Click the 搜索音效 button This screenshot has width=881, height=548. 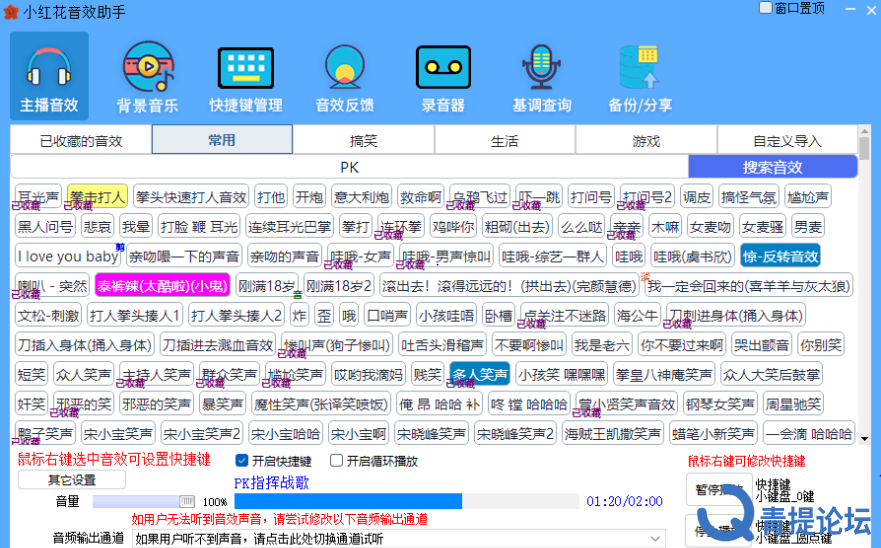(772, 167)
